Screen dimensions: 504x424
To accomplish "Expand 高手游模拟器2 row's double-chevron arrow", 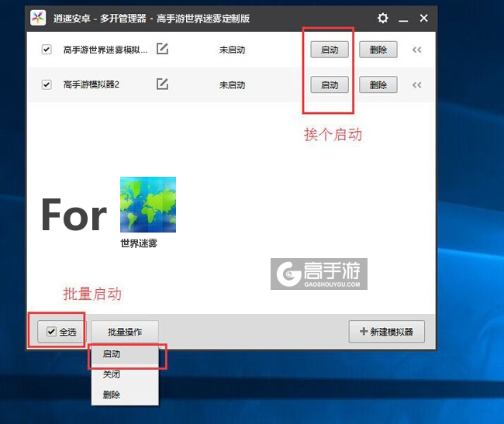I will coord(416,84).
